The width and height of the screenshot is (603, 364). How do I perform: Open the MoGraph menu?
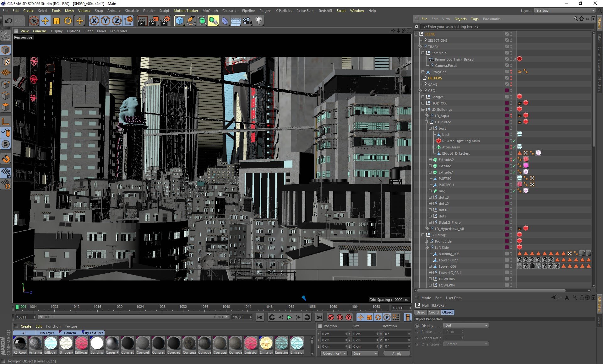210,11
